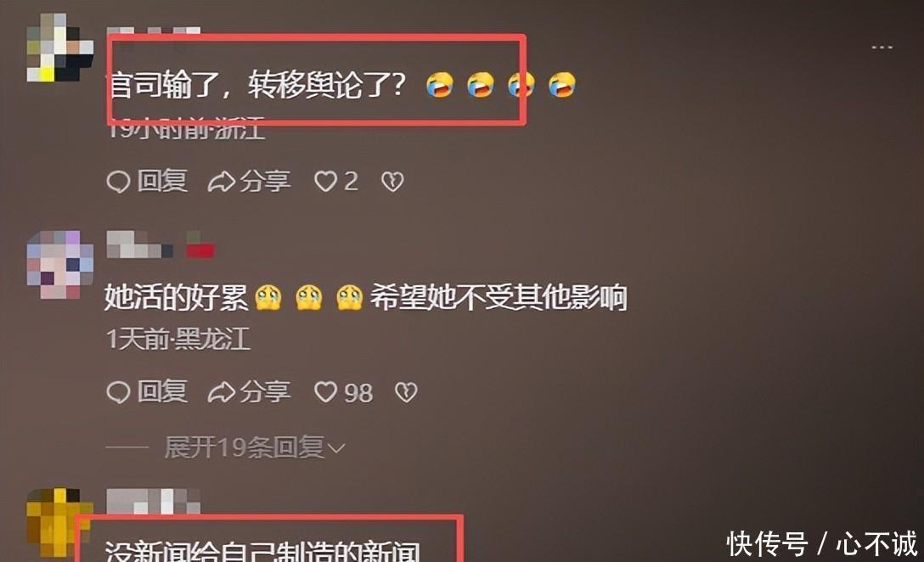Open three-dot more options menu
This screenshot has width=924, height=562.
[x=882, y=48]
